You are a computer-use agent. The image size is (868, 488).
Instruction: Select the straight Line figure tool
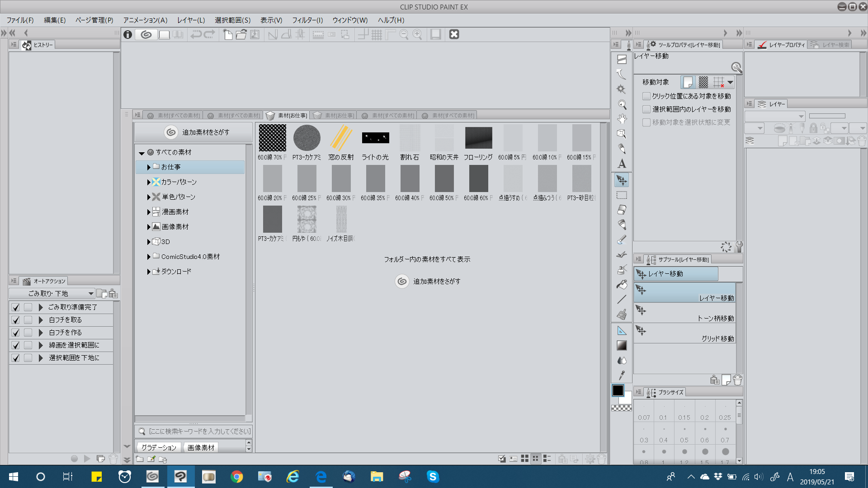coord(622,300)
